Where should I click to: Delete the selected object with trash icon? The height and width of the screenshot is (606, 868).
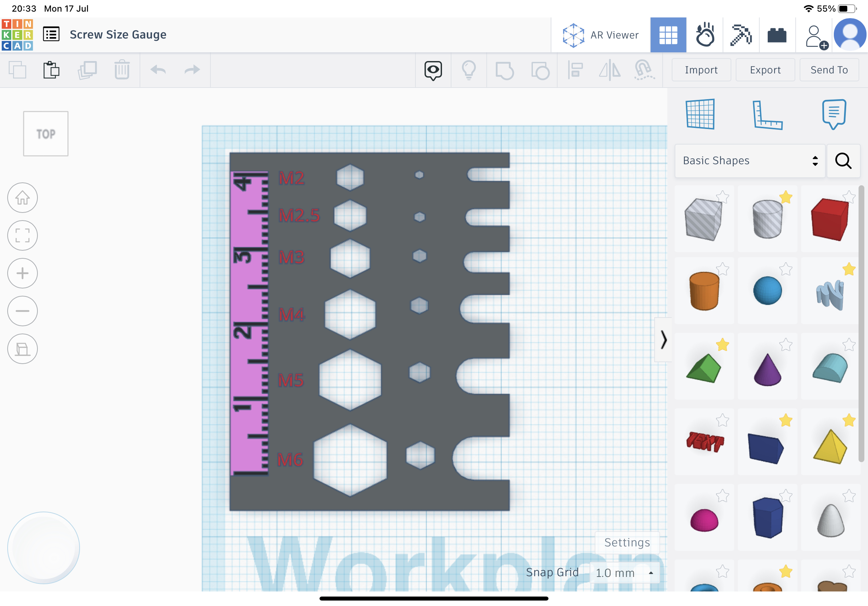pyautogui.click(x=121, y=69)
